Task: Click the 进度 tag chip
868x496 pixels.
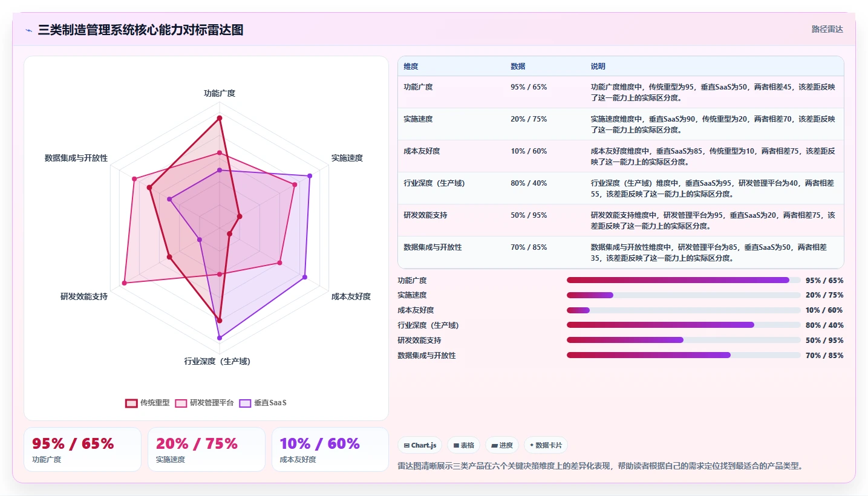Action: [x=502, y=445]
